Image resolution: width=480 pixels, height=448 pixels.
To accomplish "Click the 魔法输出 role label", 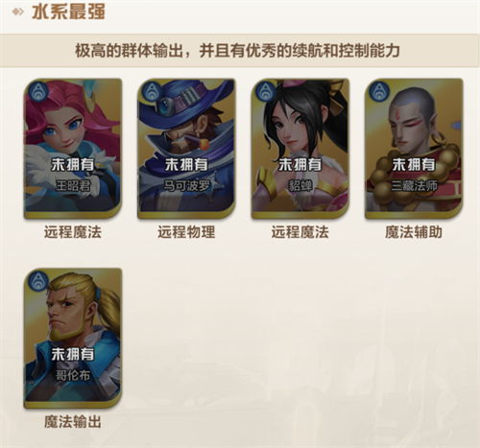I will click(73, 422).
